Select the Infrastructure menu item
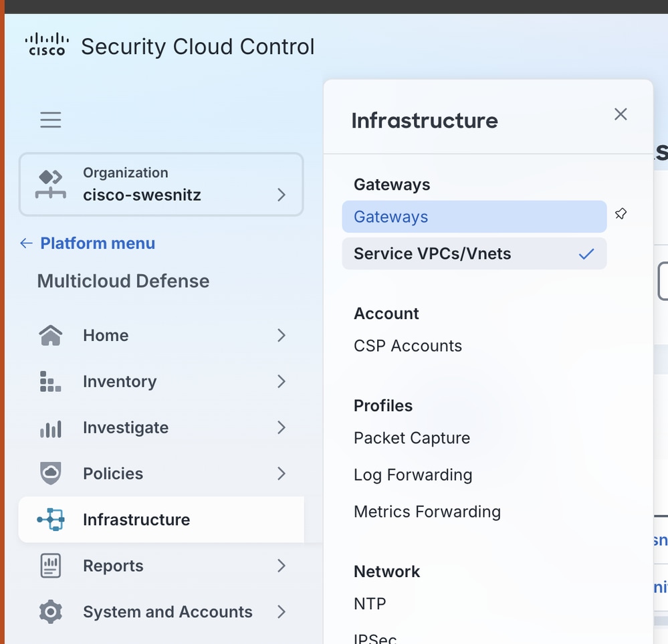This screenshot has width=668, height=644. pyautogui.click(x=161, y=520)
